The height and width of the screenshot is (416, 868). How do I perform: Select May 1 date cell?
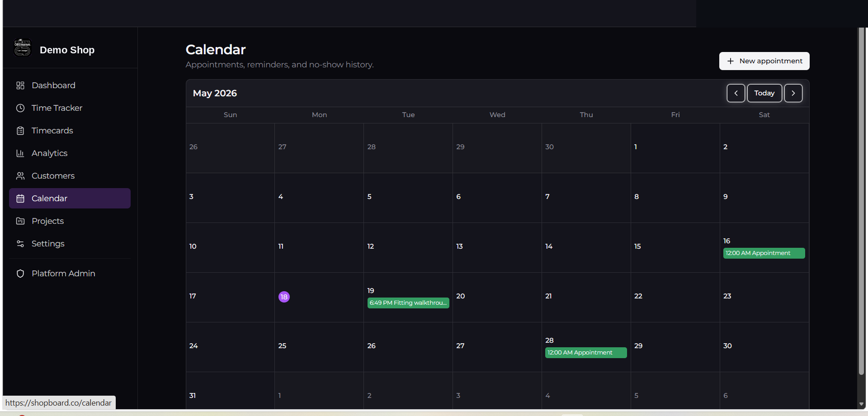(x=675, y=148)
